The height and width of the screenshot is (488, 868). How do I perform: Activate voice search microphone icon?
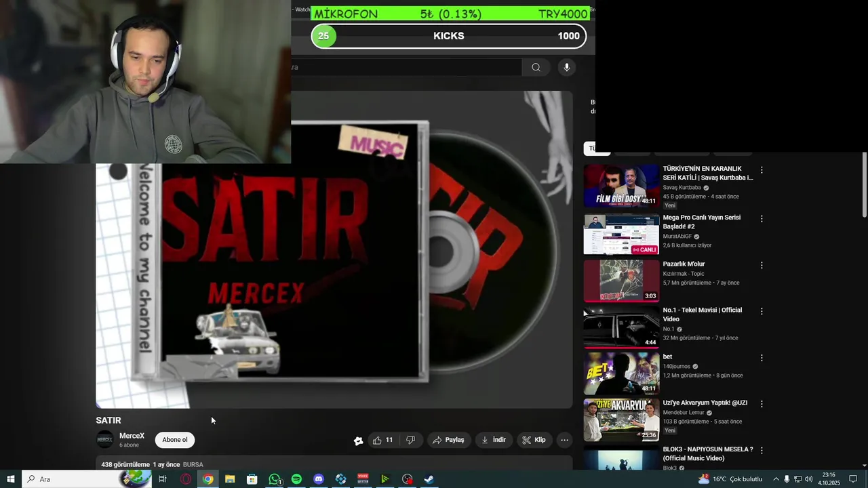coord(567,67)
